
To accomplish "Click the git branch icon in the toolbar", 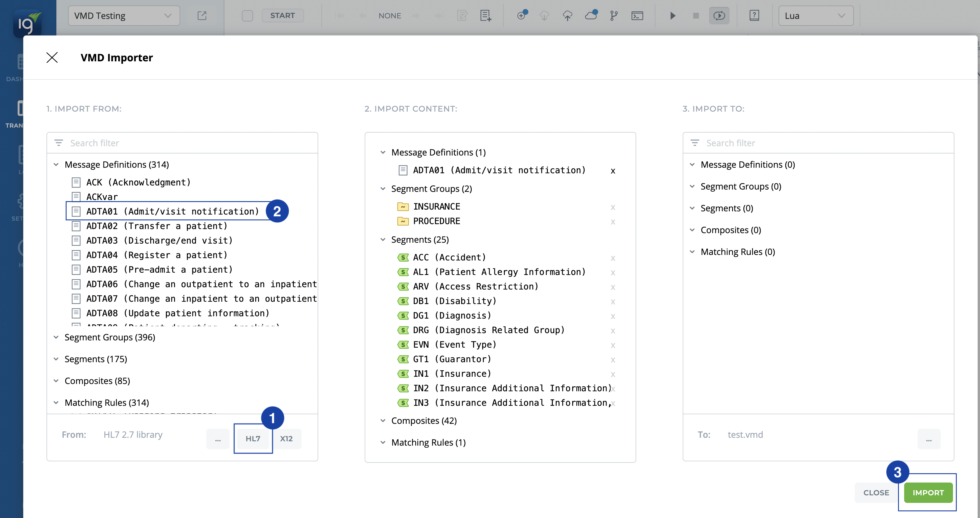I will click(x=614, y=16).
